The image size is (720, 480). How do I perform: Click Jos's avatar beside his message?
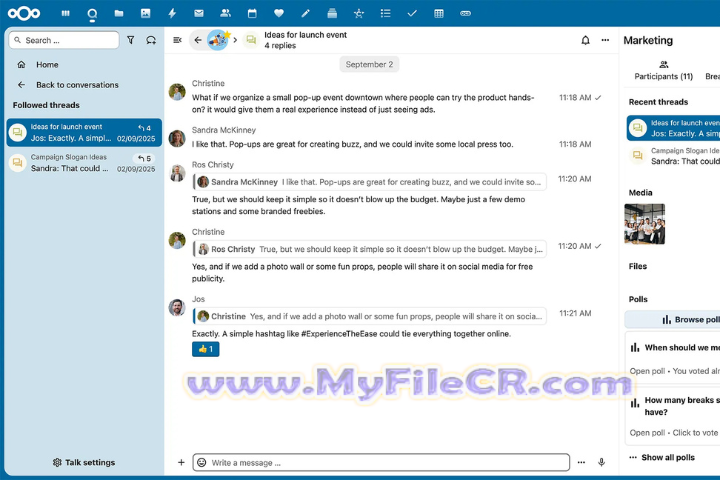[177, 307]
